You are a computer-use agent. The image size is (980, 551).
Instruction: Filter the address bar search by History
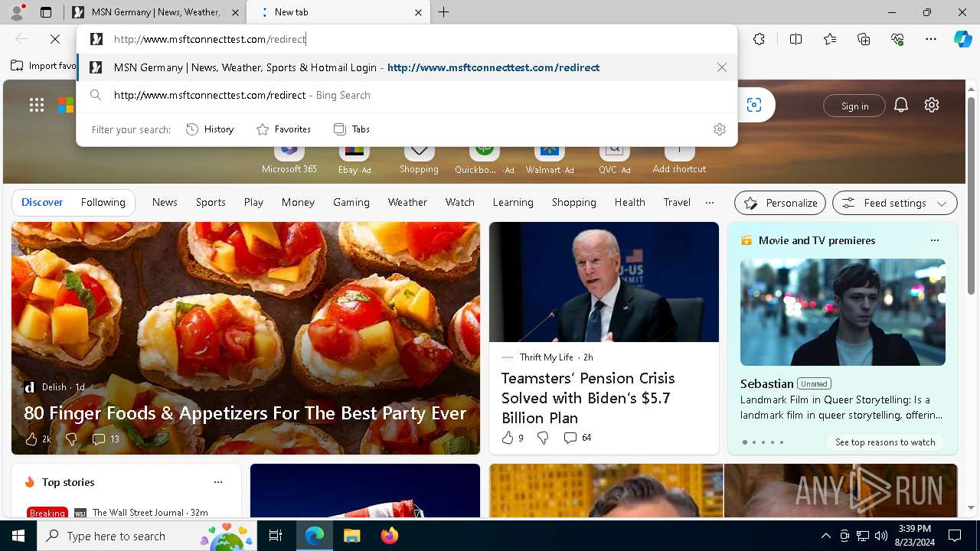(x=210, y=129)
